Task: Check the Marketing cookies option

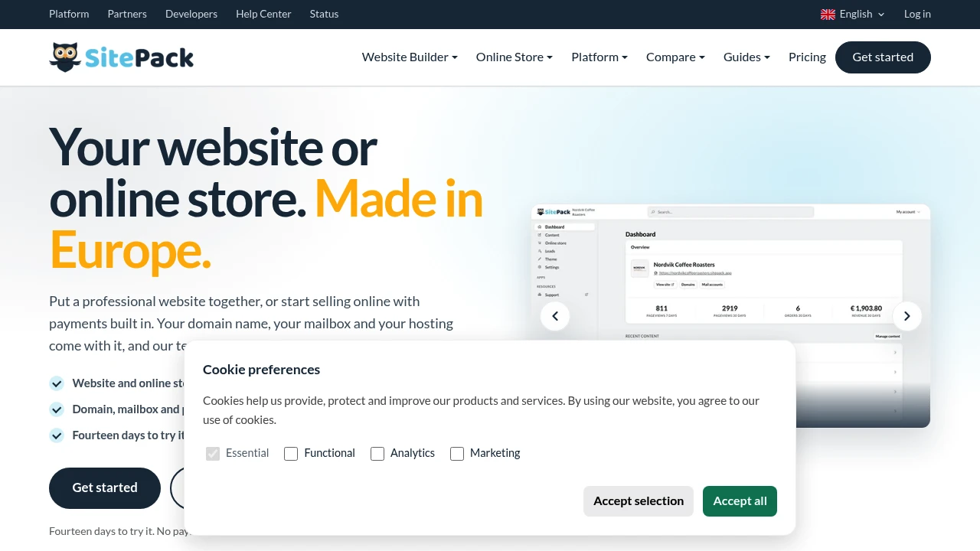Action: point(457,454)
